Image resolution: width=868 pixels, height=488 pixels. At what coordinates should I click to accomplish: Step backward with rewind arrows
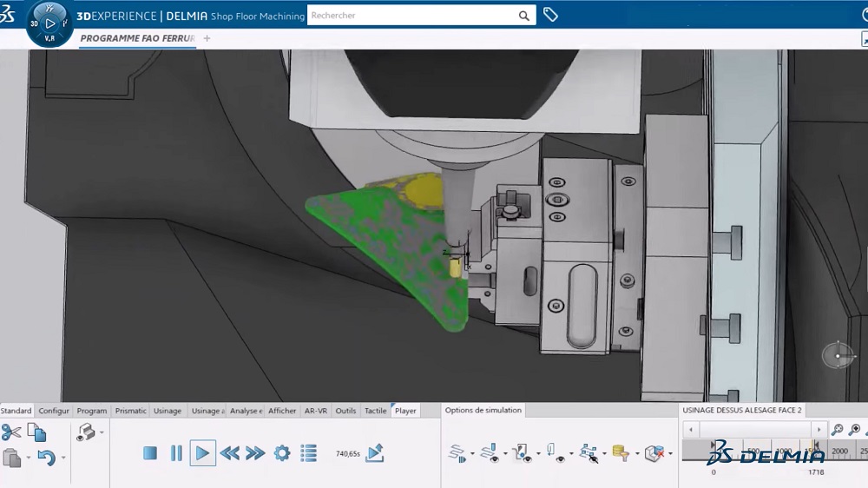[230, 453]
